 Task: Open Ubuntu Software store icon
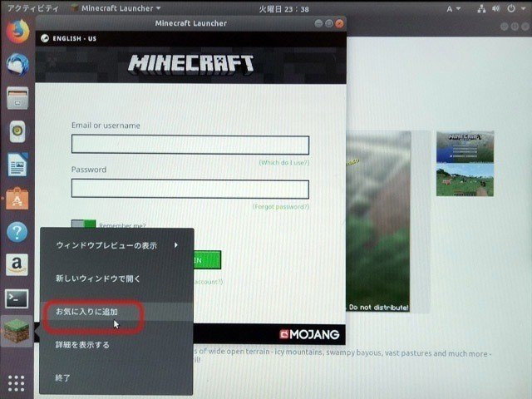[17, 199]
